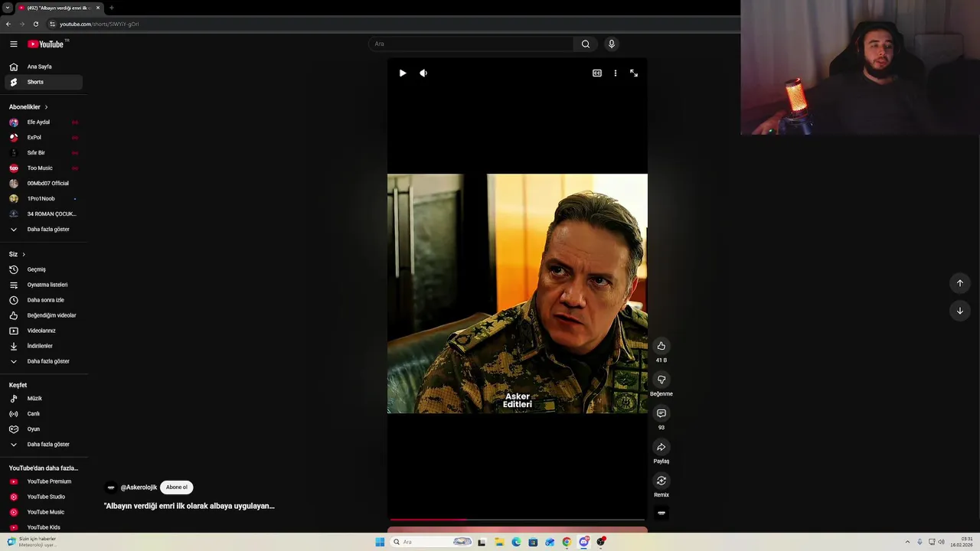This screenshot has height=551, width=980.
Task: Click the browser address bar URL
Action: click(x=100, y=24)
